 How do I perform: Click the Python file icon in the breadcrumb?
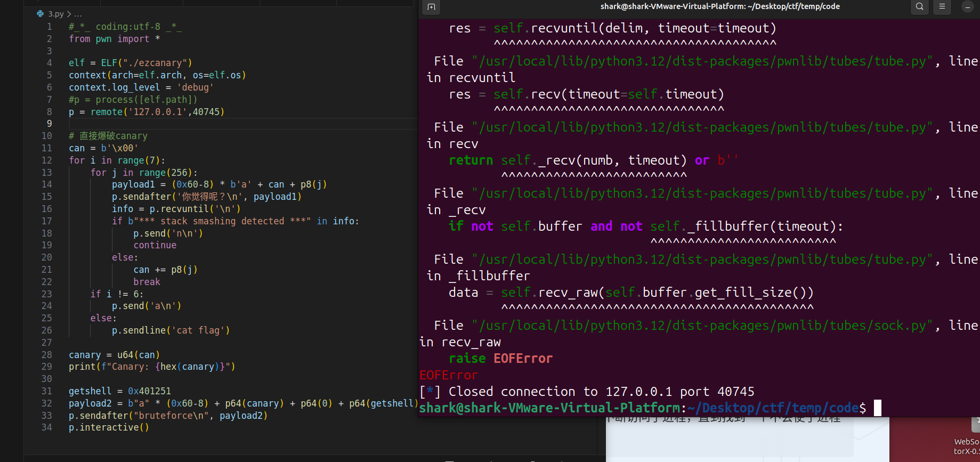[40, 14]
